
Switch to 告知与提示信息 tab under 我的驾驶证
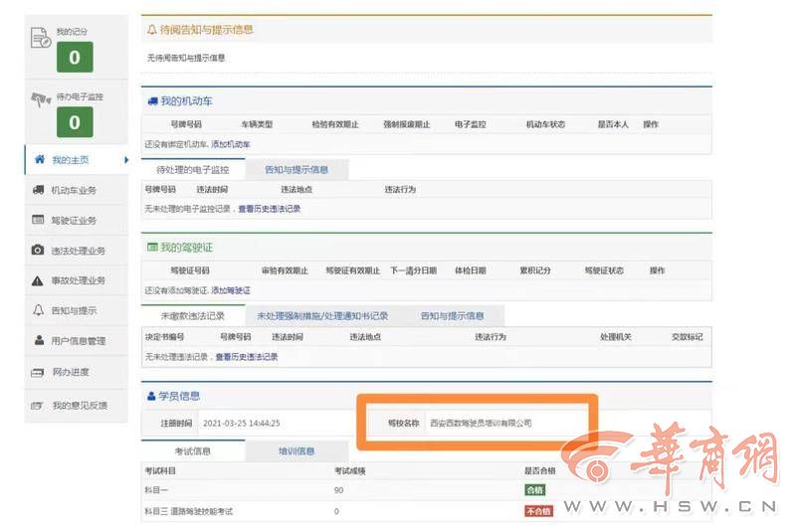coord(453,316)
